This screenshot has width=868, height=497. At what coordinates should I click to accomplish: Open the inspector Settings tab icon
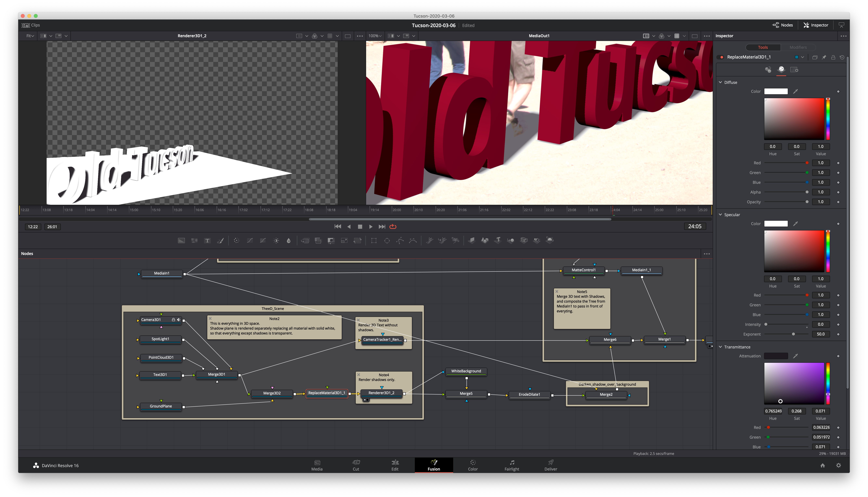pyautogui.click(x=794, y=70)
